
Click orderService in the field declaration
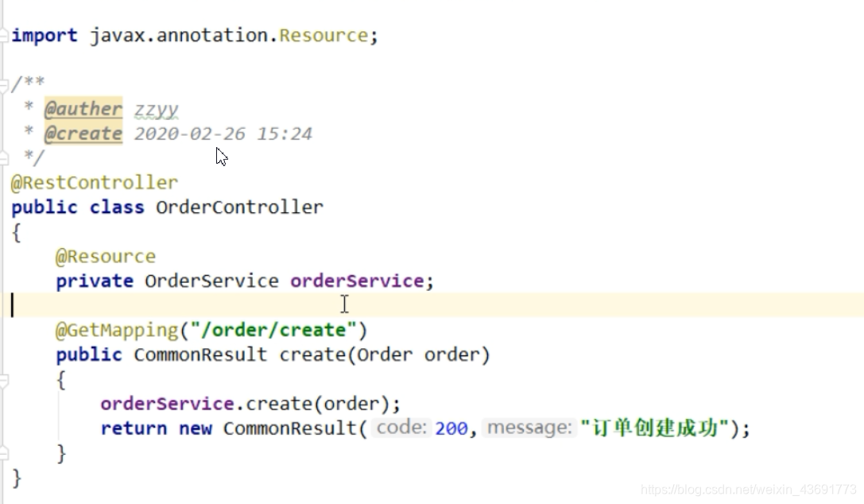(x=357, y=281)
